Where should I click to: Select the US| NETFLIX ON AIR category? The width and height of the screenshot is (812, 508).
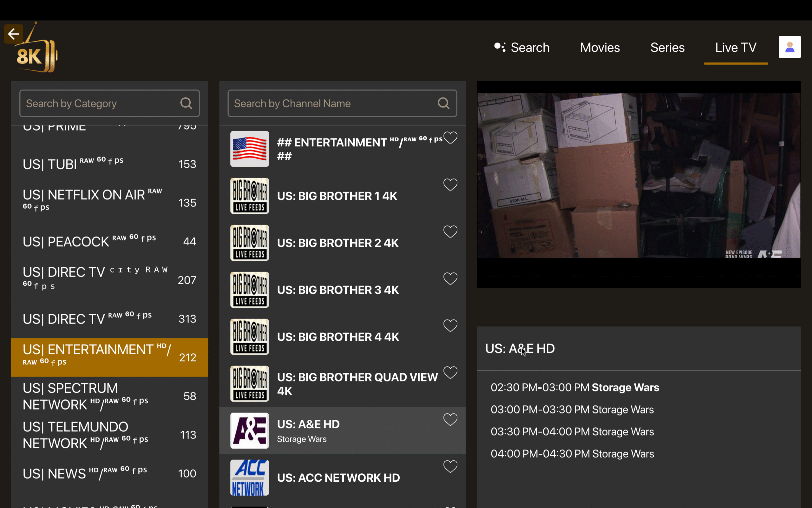coord(109,203)
